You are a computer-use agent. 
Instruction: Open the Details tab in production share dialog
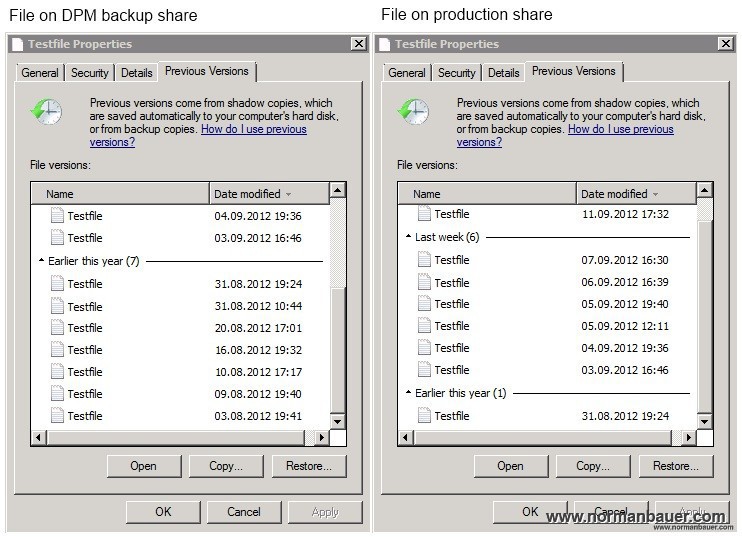point(503,73)
